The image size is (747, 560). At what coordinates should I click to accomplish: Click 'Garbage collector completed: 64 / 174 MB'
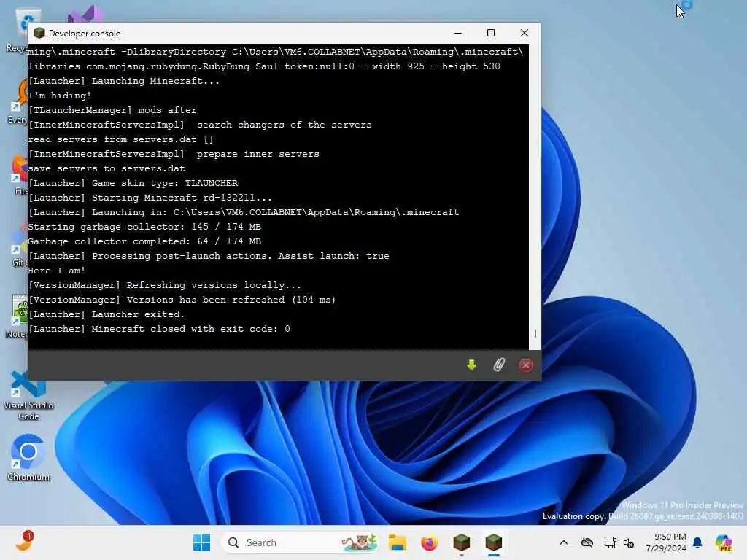point(144,241)
